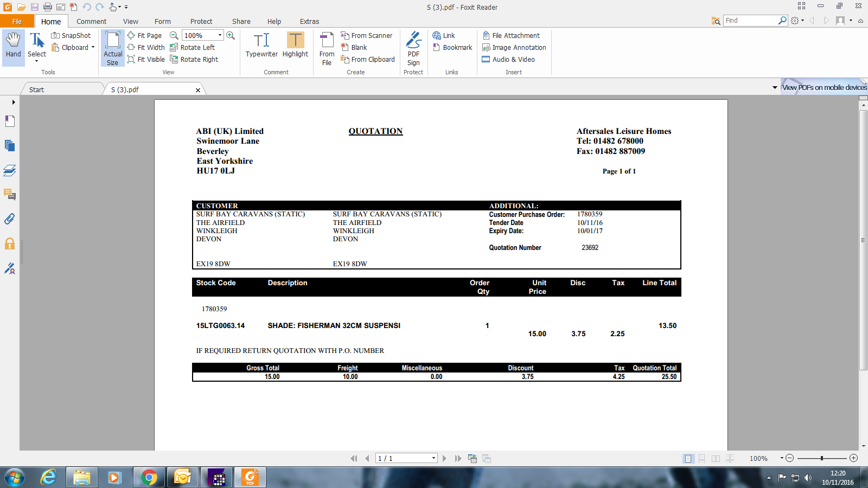
Task: Insert a Bookmark
Action: pos(452,47)
